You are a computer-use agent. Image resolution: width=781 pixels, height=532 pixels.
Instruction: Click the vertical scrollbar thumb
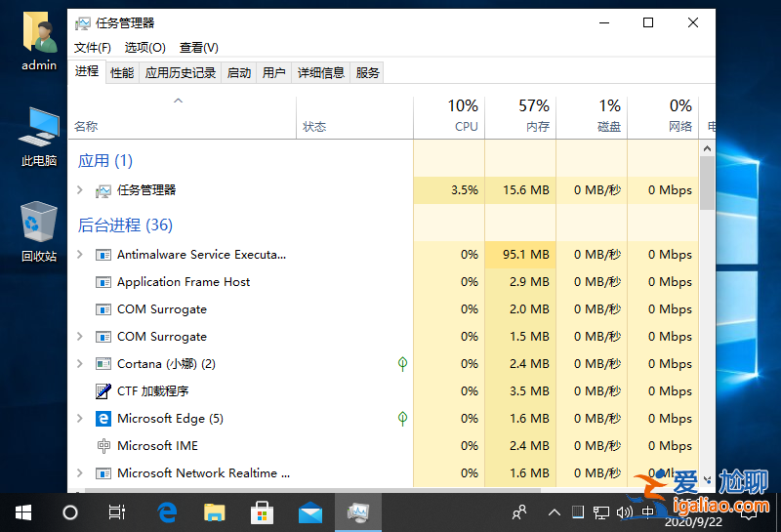(707, 183)
